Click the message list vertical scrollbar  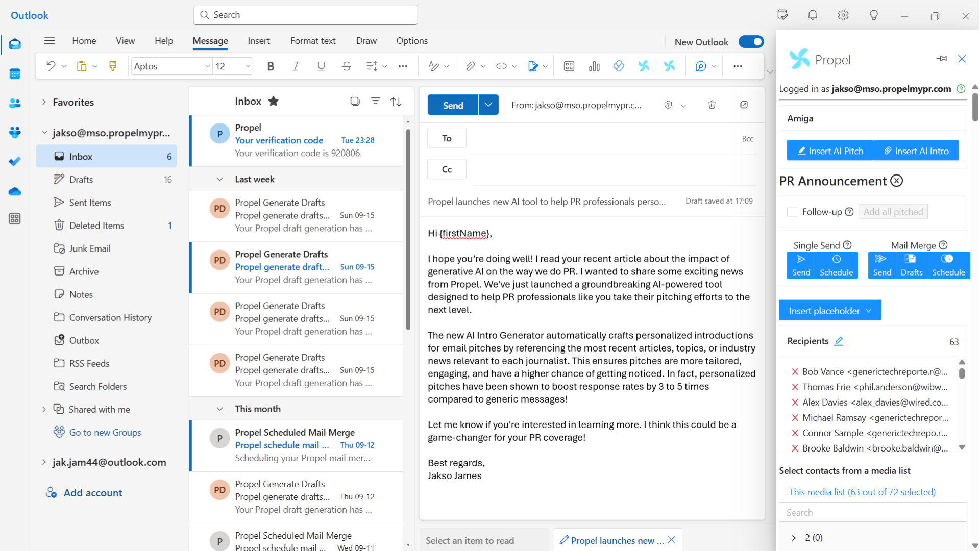(408, 230)
